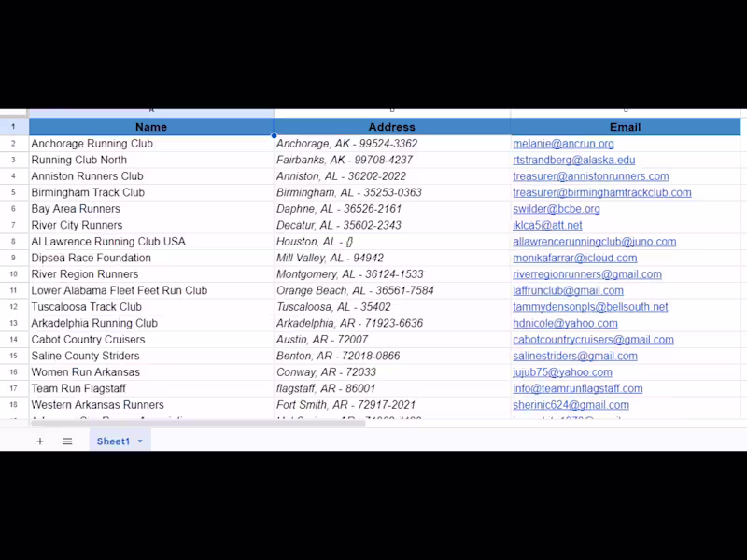Select row 10 header number
The image size is (747, 560).
point(13,274)
